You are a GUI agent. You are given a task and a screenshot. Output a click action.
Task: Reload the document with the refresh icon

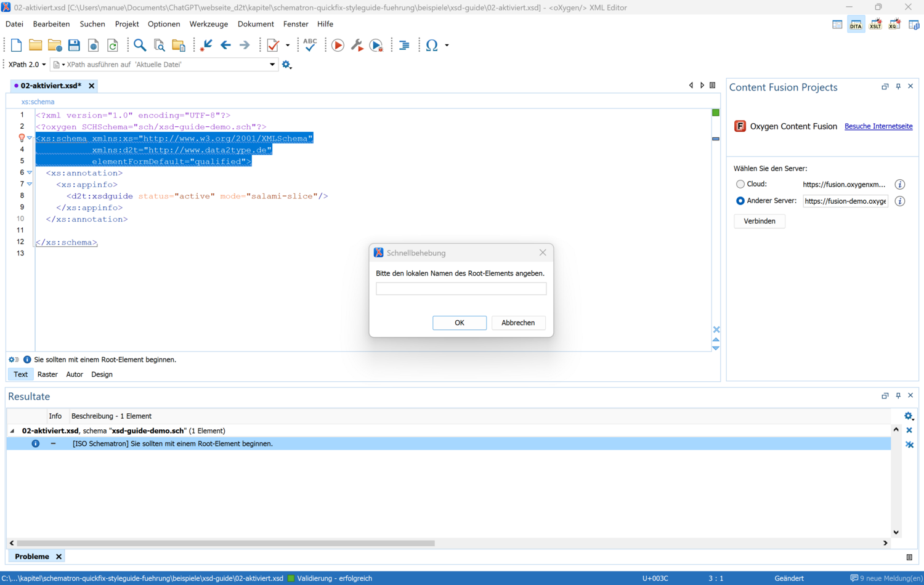click(113, 45)
